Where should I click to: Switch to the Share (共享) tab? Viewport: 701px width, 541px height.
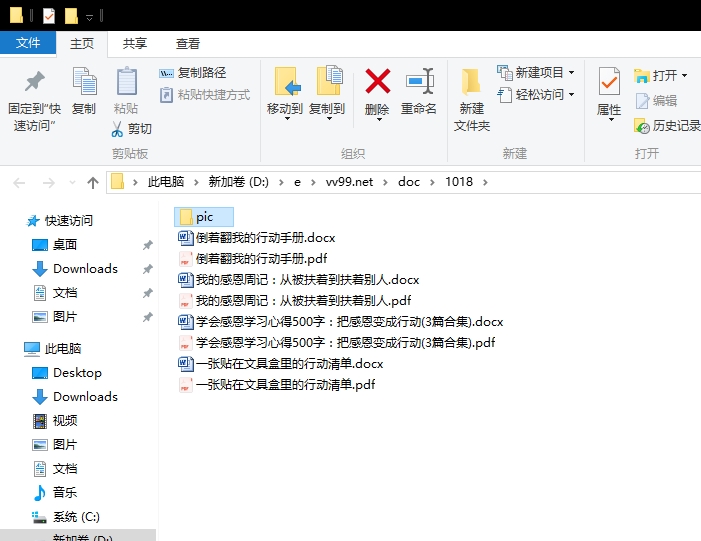pos(135,44)
